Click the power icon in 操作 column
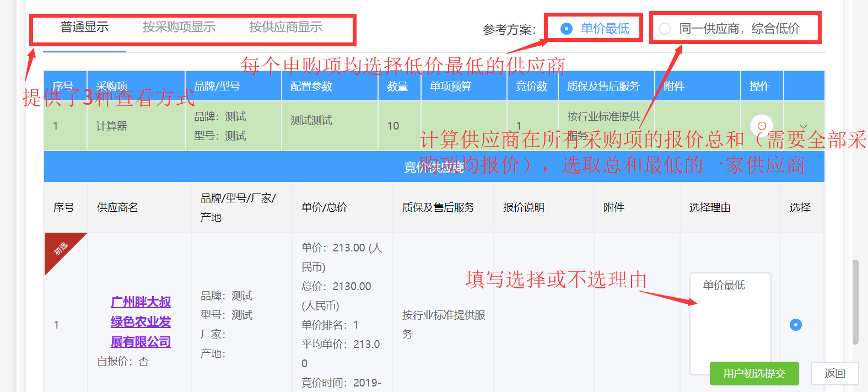This screenshot has width=868, height=392. click(762, 126)
